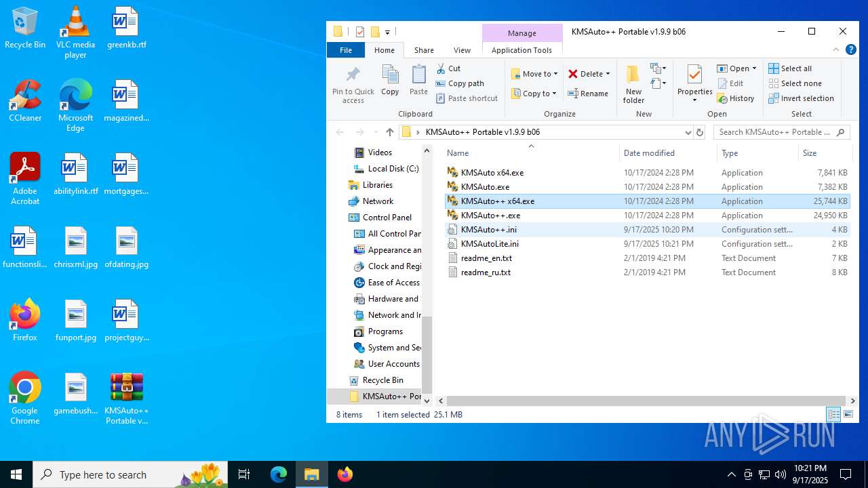Expand address bar history dropdown
The width and height of the screenshot is (868, 488).
coord(688,132)
